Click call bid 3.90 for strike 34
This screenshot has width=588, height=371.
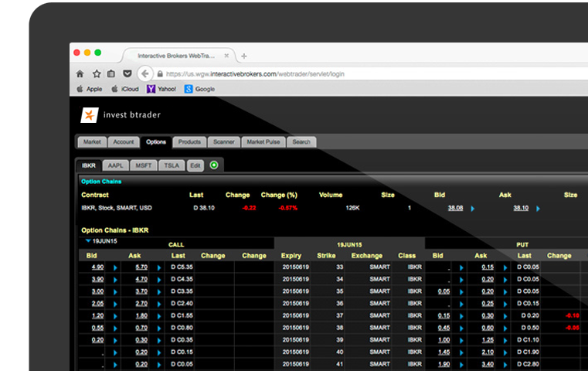(97, 279)
